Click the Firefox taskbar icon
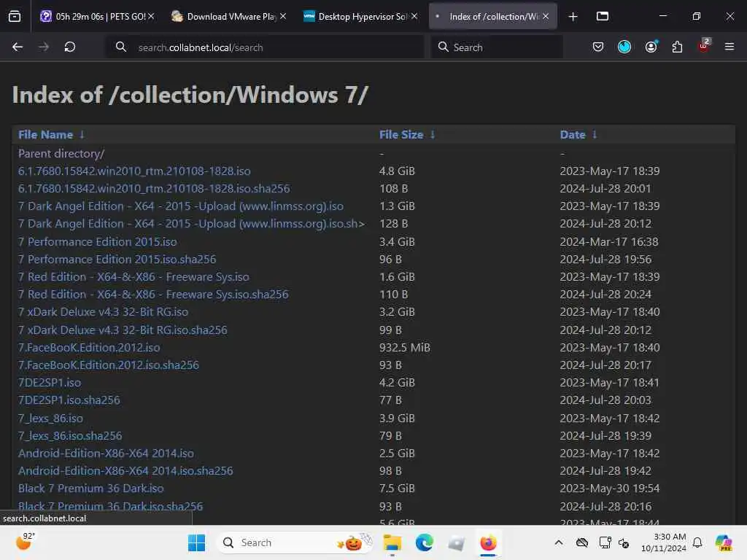Screen dimensions: 747x560 coord(488,542)
